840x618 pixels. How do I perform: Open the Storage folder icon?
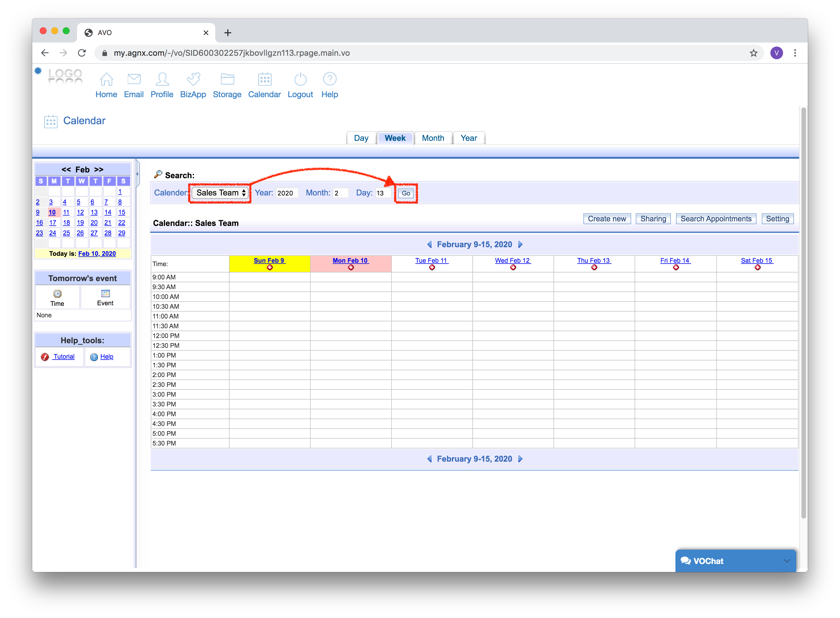pos(227,79)
